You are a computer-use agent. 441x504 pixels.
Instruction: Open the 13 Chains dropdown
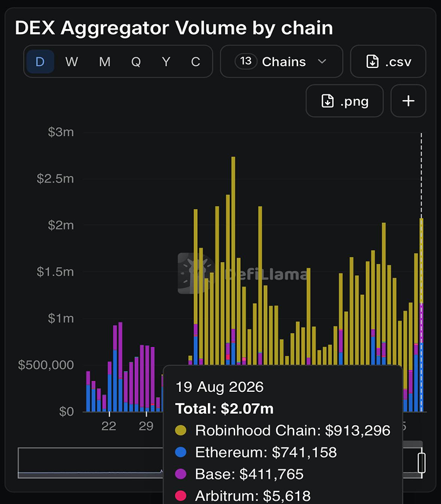[x=281, y=61]
